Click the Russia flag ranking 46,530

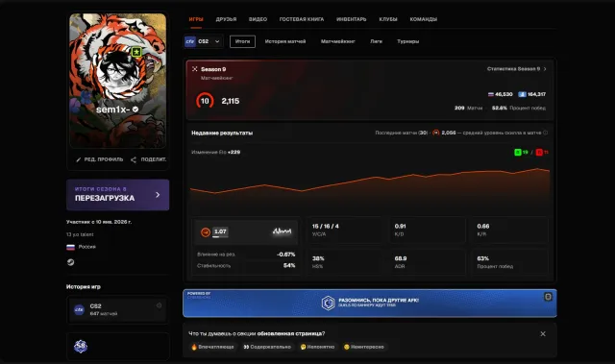coord(500,94)
